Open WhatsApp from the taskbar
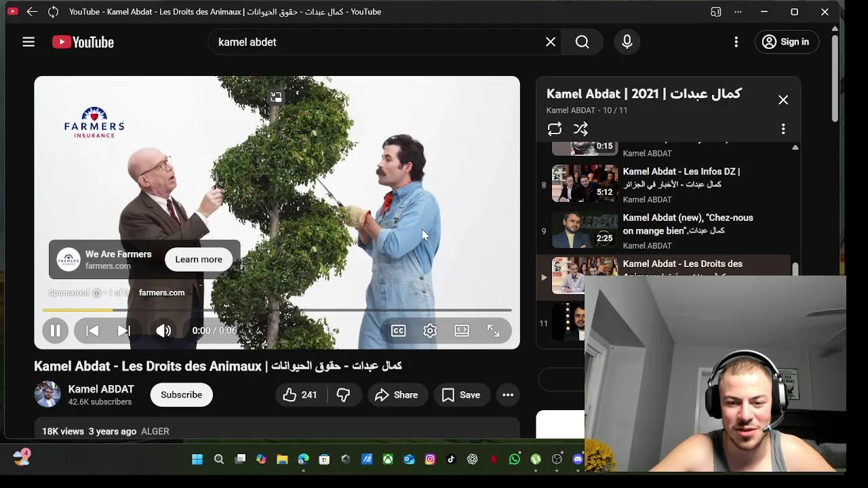The image size is (868, 488). pos(515,460)
